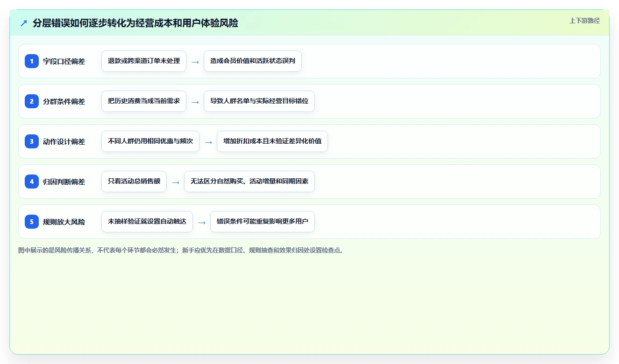Click the 造成会员价值和活跃状态误判 box
Image resolution: width=619 pixels, height=364 pixels.
click(x=253, y=61)
